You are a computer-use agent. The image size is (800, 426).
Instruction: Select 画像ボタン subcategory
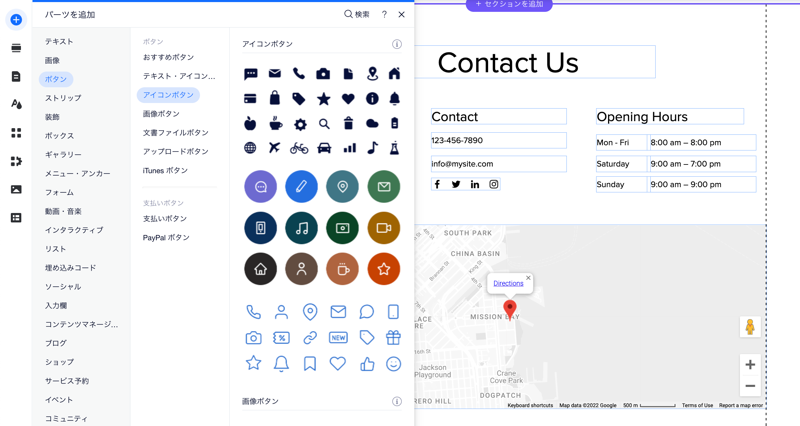[x=161, y=114]
